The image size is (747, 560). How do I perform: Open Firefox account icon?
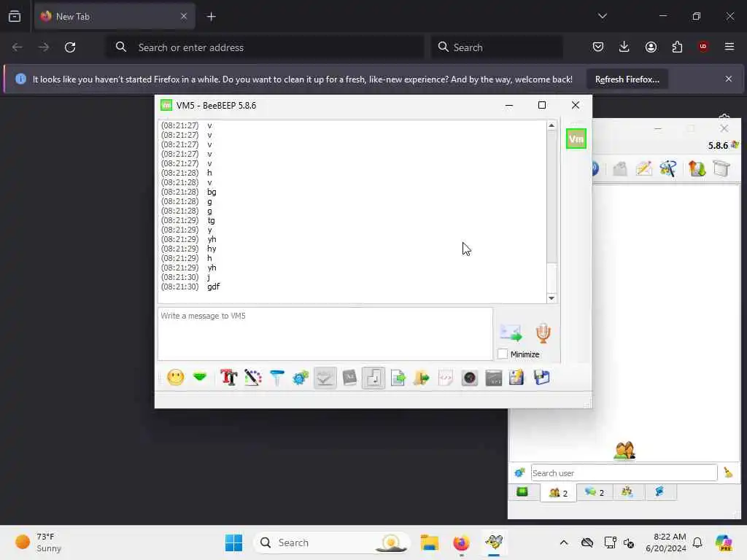(651, 47)
